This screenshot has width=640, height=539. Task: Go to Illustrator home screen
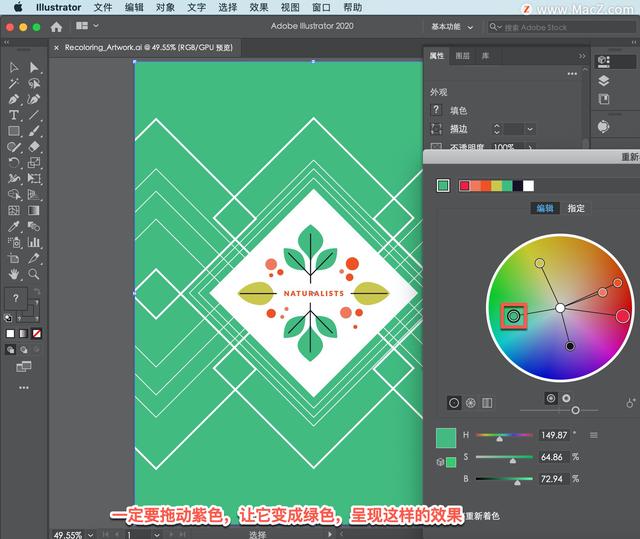click(56, 27)
